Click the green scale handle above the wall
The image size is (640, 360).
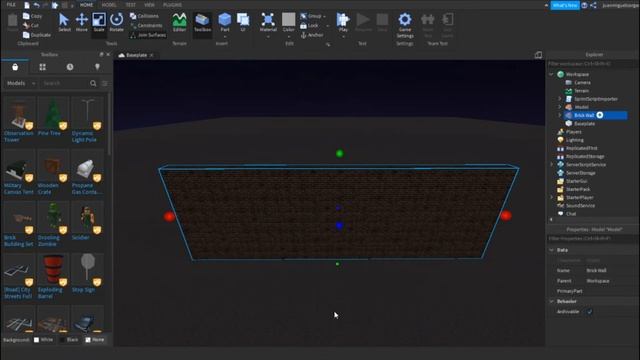click(x=340, y=153)
